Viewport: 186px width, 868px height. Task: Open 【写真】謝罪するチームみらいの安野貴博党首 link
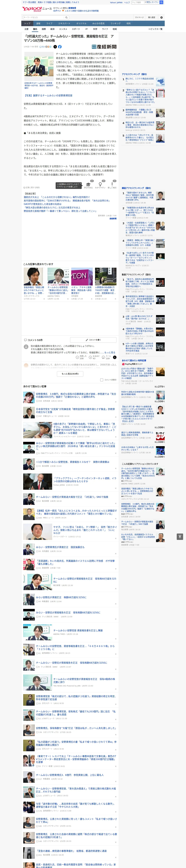tap(48, 96)
